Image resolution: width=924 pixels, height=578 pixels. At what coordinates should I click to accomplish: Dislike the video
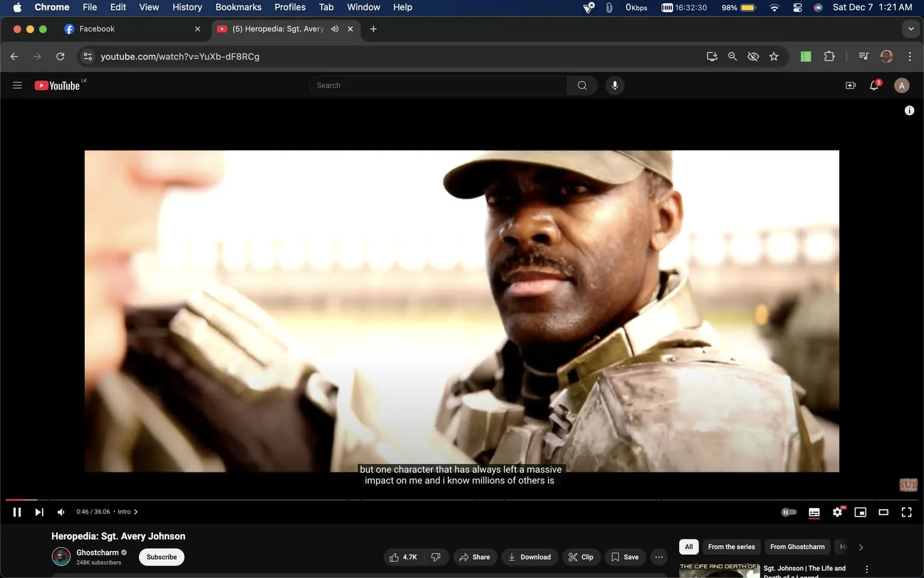(x=436, y=557)
